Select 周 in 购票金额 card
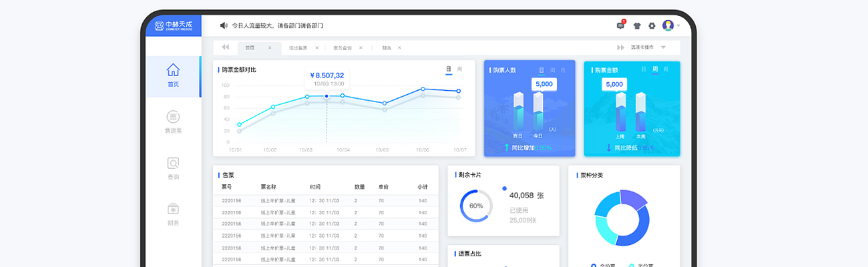This screenshot has height=267, width=868. 655,69
